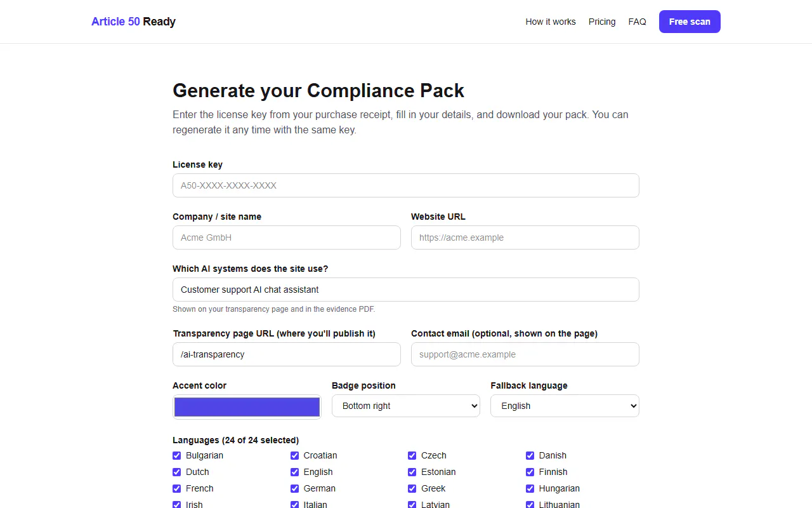Disable the Finnish checkbox

click(x=530, y=472)
